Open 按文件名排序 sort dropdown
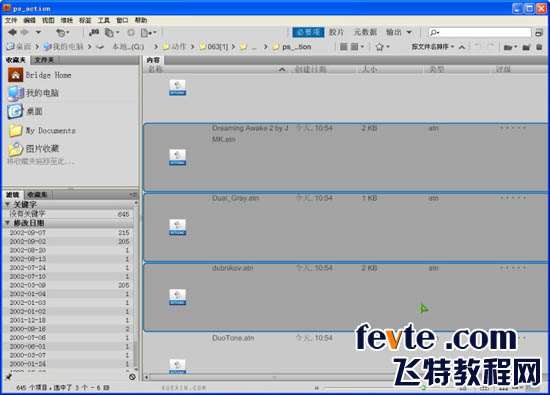 [x=432, y=46]
